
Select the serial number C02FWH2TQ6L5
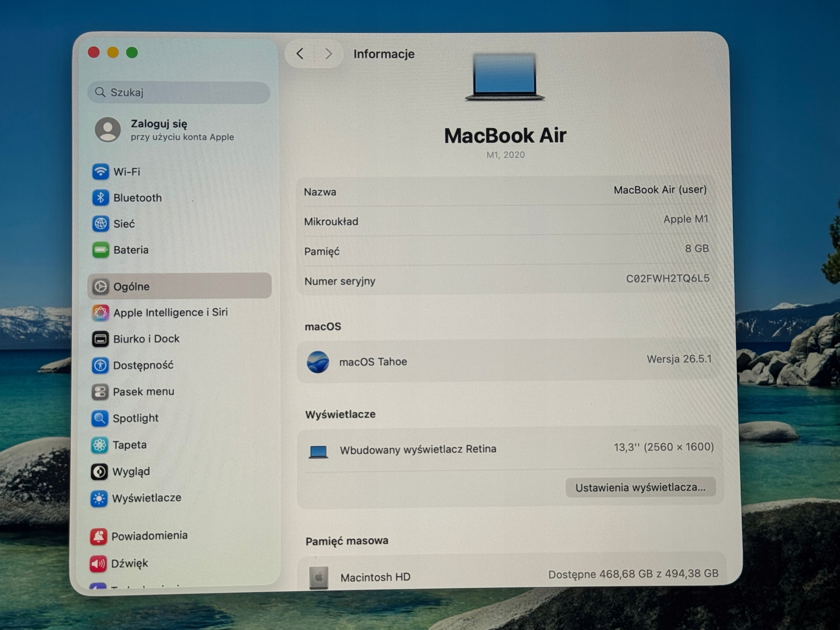668,278
